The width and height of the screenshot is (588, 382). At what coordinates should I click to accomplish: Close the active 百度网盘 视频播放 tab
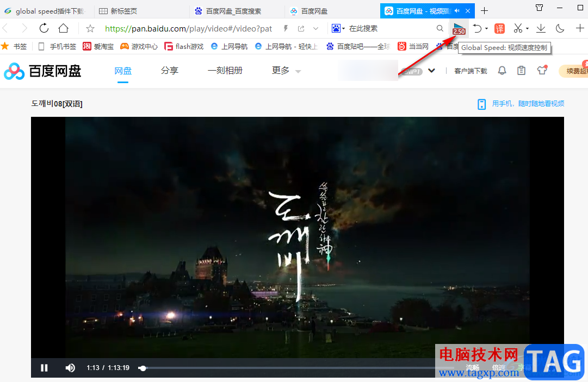pyautogui.click(x=468, y=11)
